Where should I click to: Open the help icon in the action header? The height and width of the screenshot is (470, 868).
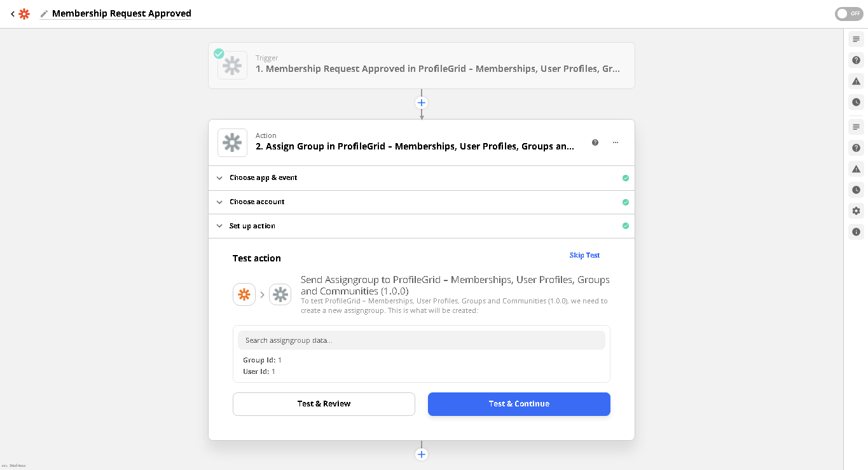pos(595,142)
